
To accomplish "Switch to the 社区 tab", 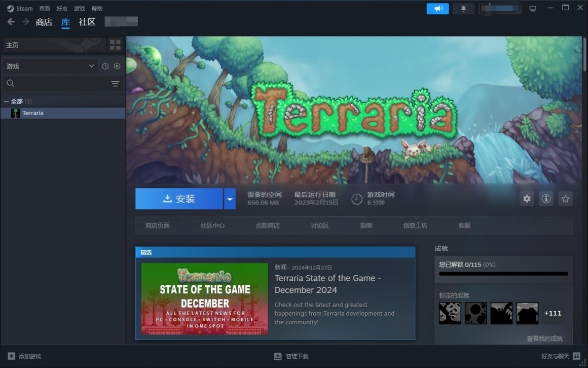I will pyautogui.click(x=87, y=22).
